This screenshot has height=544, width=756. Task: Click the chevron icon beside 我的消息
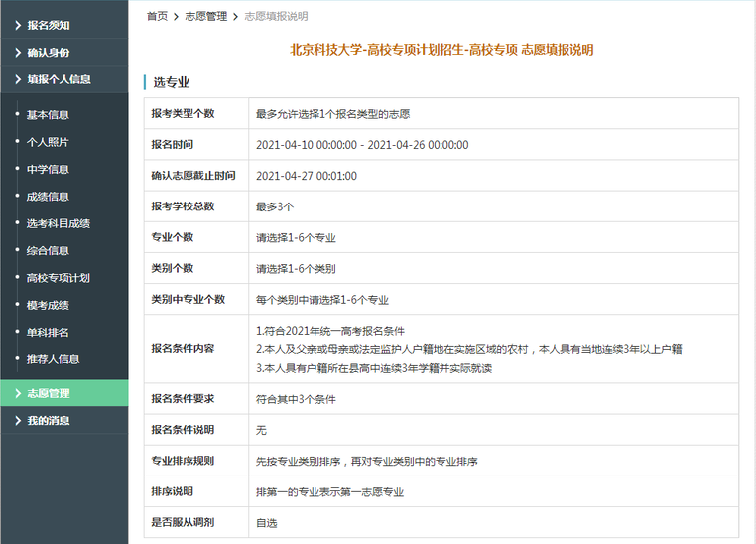17,421
